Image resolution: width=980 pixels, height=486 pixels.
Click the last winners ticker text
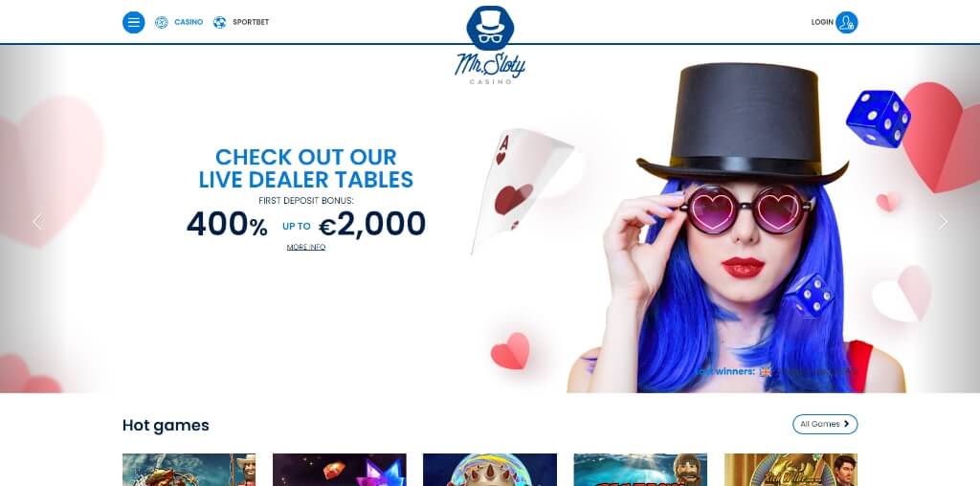(x=725, y=372)
